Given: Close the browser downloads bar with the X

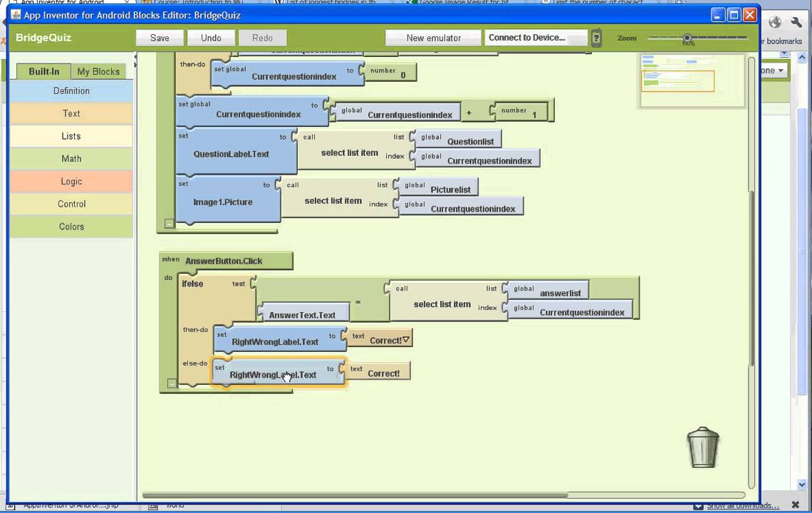Looking at the screenshot, I should click(796, 504).
